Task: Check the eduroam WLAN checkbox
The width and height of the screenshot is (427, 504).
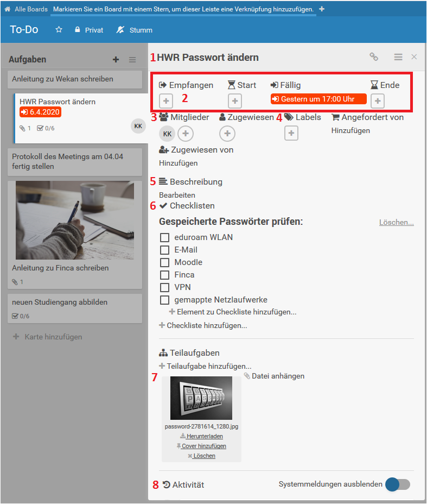Action: tap(165, 238)
